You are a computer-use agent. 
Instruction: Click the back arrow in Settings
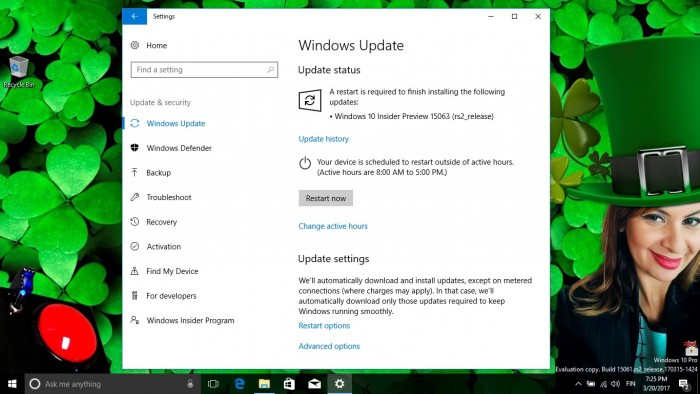click(134, 17)
